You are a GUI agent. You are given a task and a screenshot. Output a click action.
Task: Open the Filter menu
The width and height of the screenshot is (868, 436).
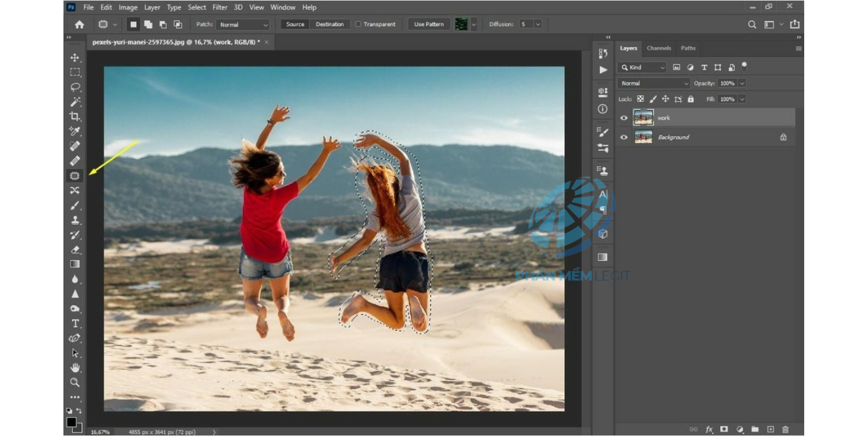point(219,7)
